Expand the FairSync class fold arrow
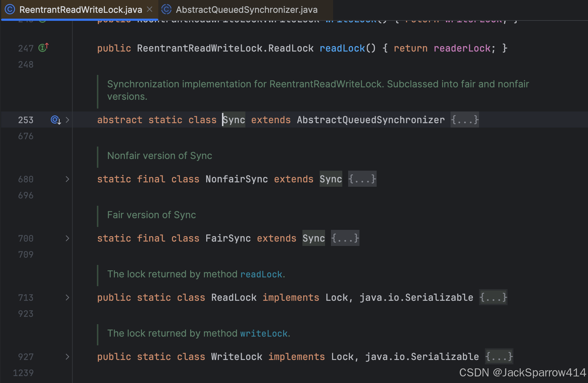This screenshot has height=383, width=588. point(67,238)
